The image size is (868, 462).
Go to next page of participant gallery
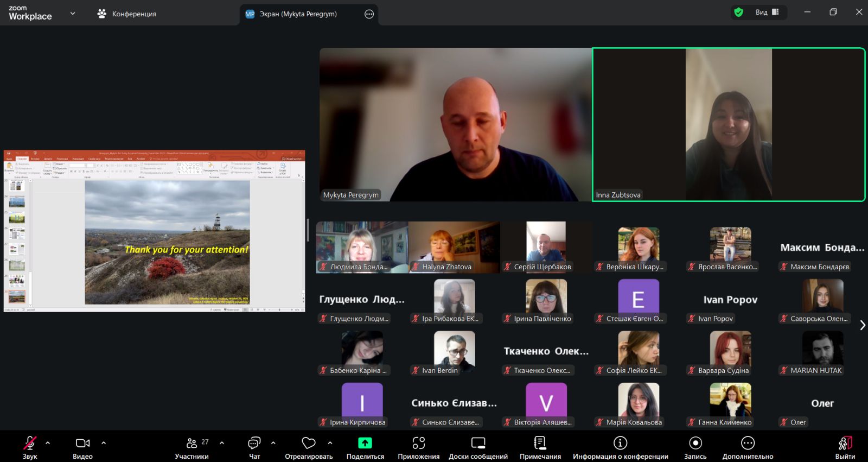(x=863, y=325)
